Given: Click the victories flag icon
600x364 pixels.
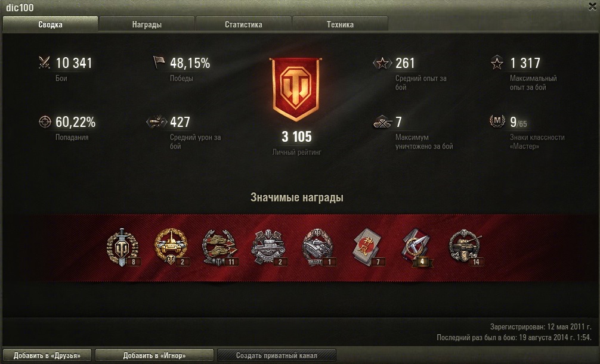Looking at the screenshot, I should pyautogui.click(x=159, y=62).
